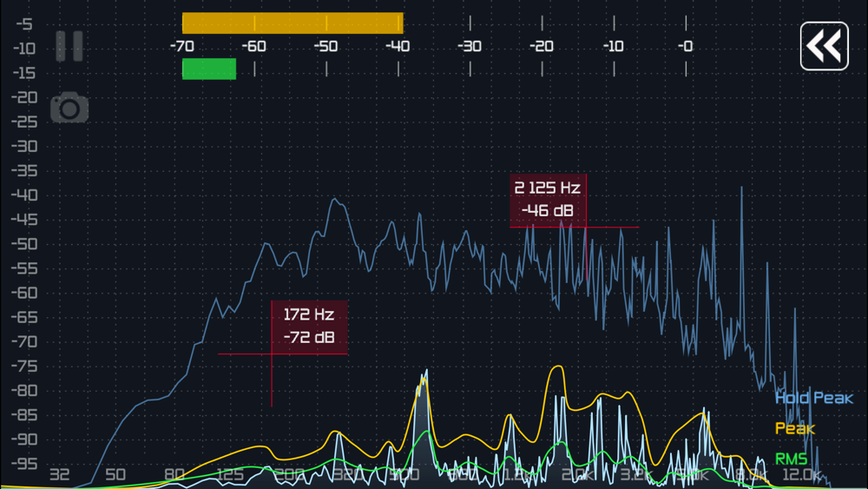Click the -0 mark on the level scale

686,46
